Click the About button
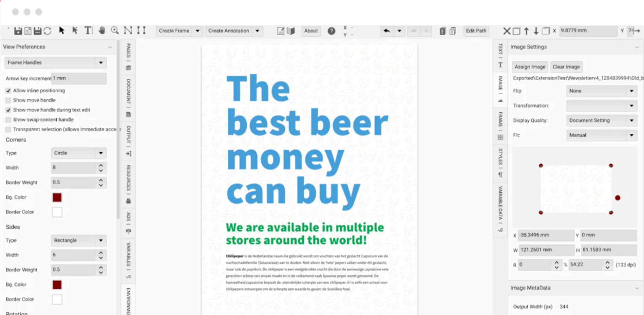The width and height of the screenshot is (644, 315). tap(311, 31)
